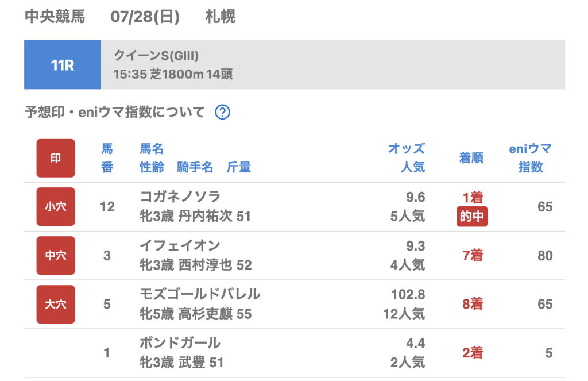588x381 pixels.
Task: Click the 中央競馬 heading text
Action: tap(55, 17)
